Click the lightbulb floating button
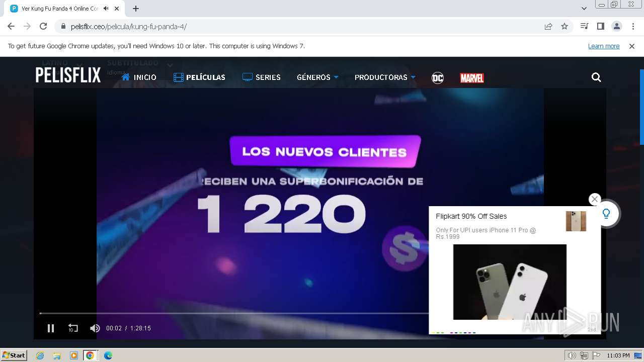Viewport: 644px width, 362px height. coord(606,214)
